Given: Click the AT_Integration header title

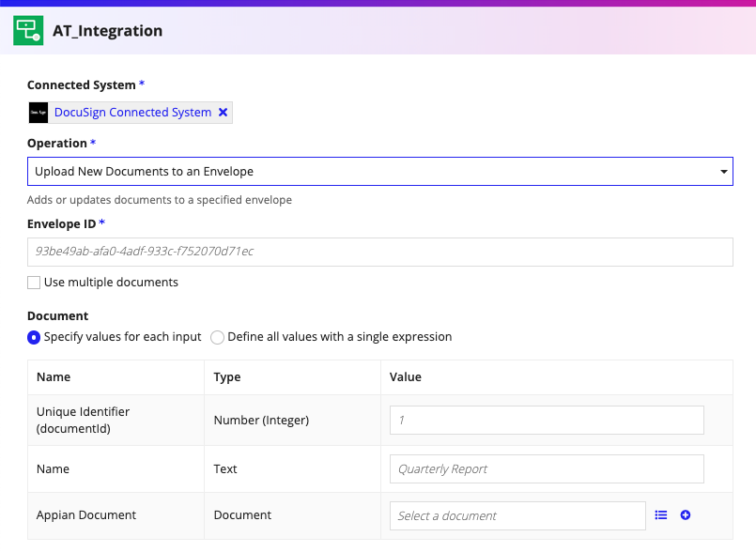Looking at the screenshot, I should tap(107, 30).
